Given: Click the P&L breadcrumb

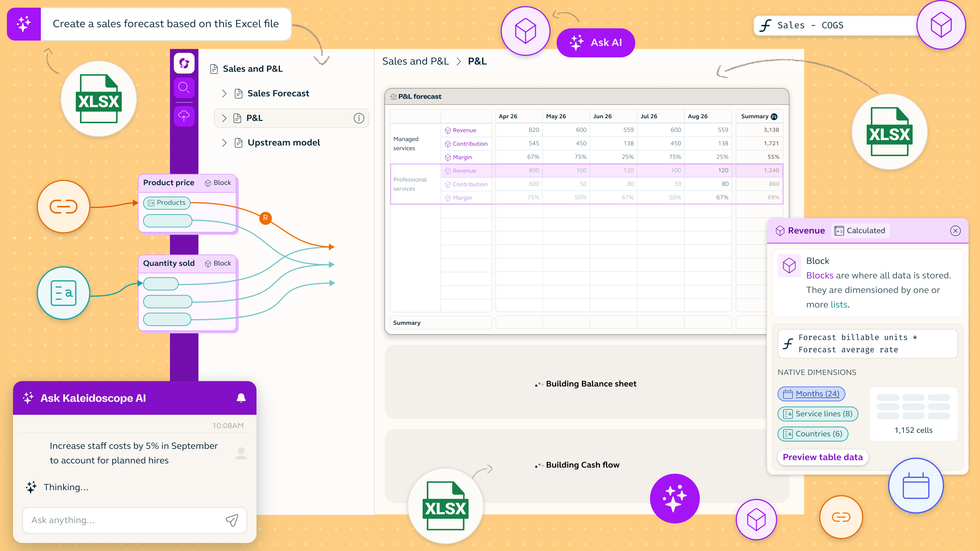Looking at the screenshot, I should click(477, 61).
